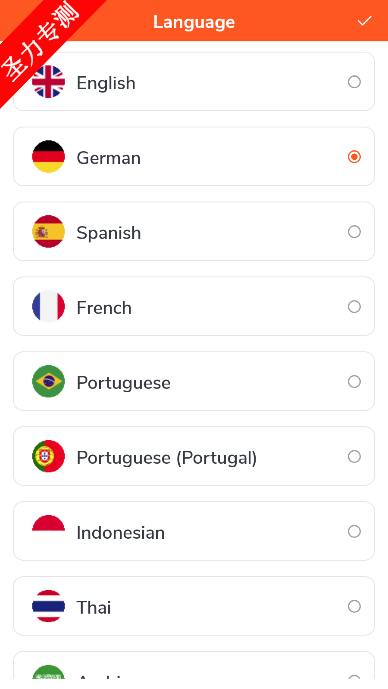This screenshot has width=388, height=689.
Task: Select the French radio button
Action: pos(354,306)
